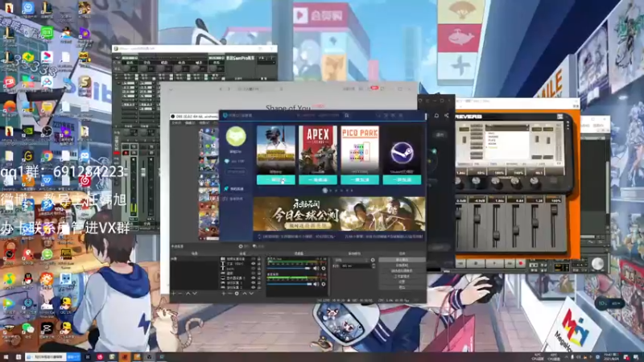Move source down in Sources toolbar
This screenshot has width=644, height=362.
251,294
